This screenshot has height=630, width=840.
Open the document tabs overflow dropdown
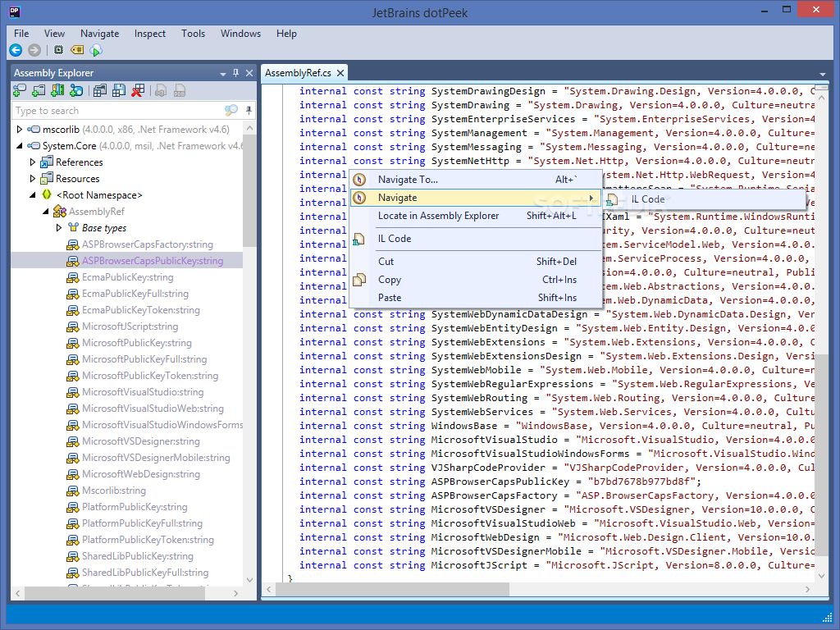822,74
